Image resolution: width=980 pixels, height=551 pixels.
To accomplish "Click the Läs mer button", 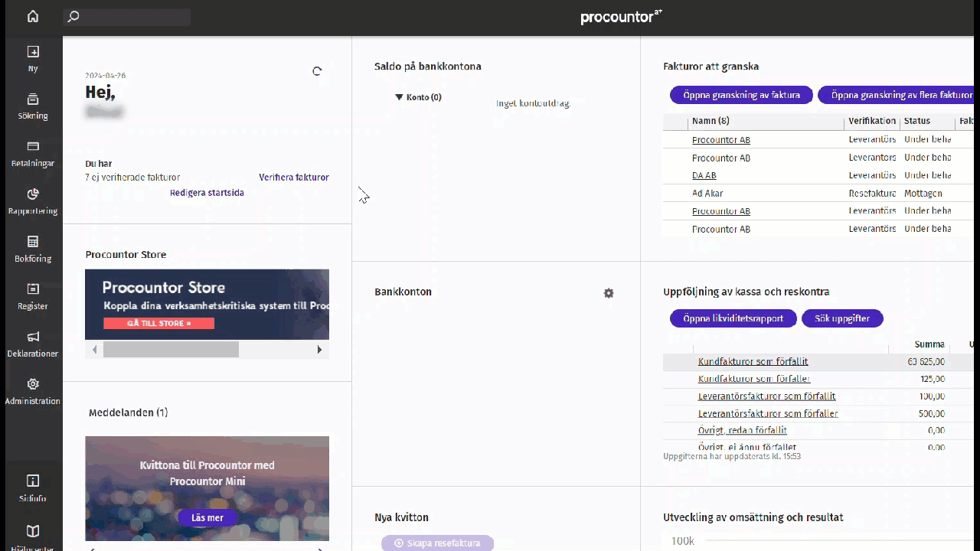I will tap(207, 518).
